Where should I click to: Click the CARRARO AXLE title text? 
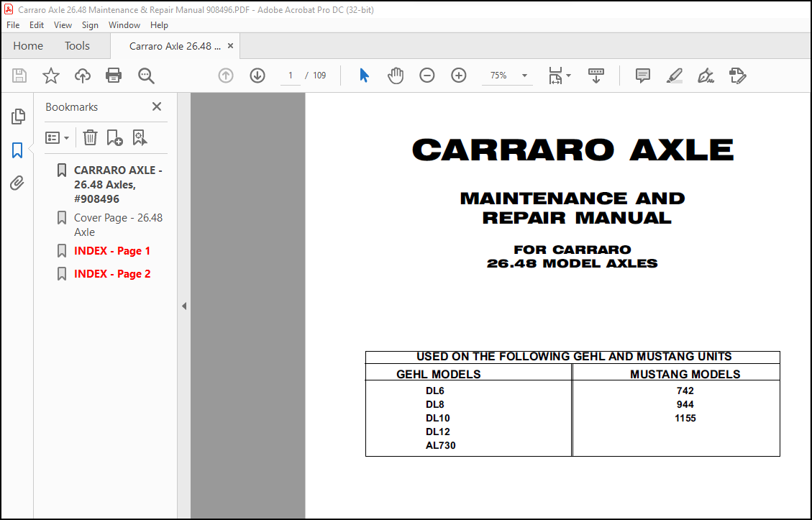572,150
